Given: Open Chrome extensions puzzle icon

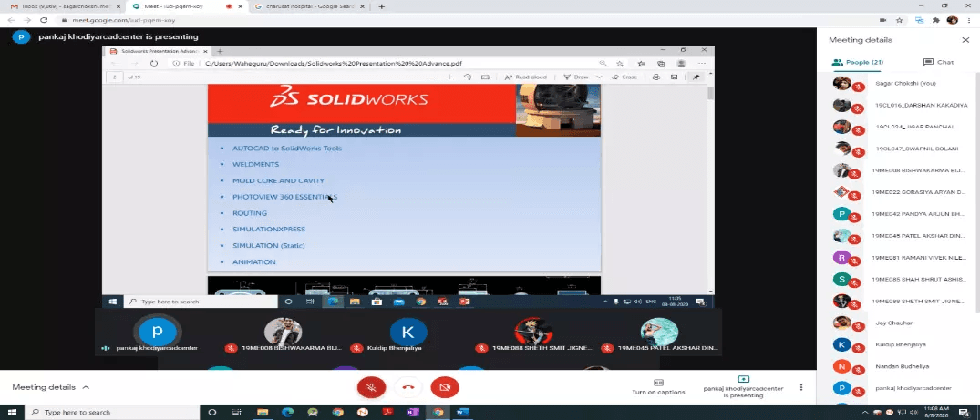Looking at the screenshot, I should click(935, 20).
